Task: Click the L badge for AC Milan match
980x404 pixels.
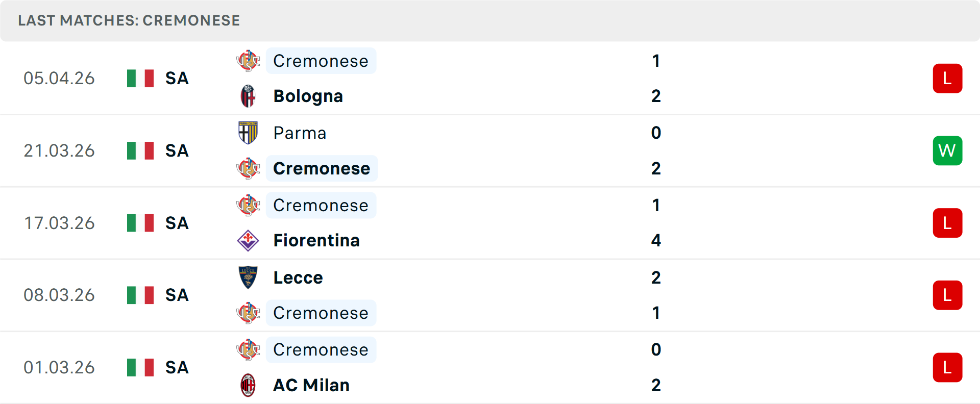Action: click(947, 367)
